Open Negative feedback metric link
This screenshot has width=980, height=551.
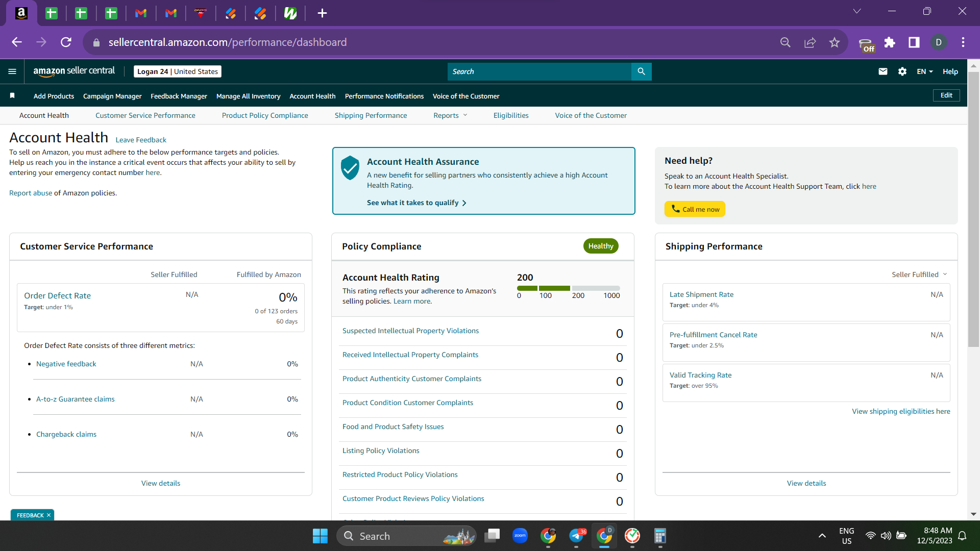coord(66,364)
